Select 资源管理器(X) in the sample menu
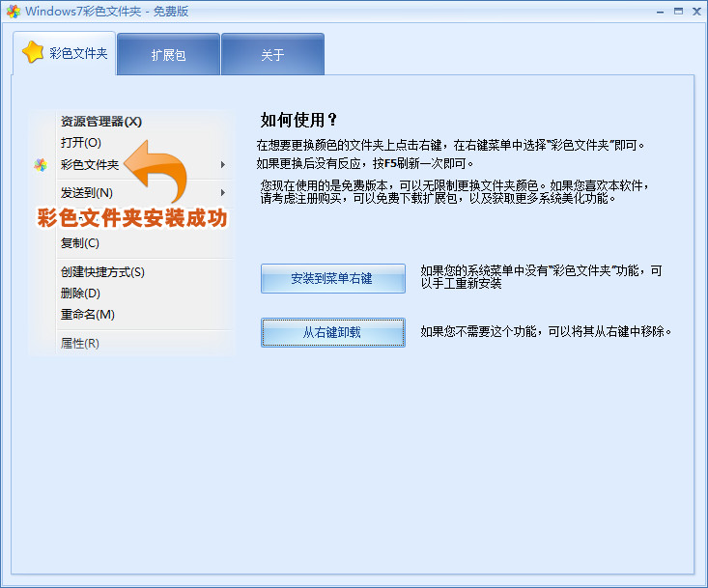 [x=101, y=122]
